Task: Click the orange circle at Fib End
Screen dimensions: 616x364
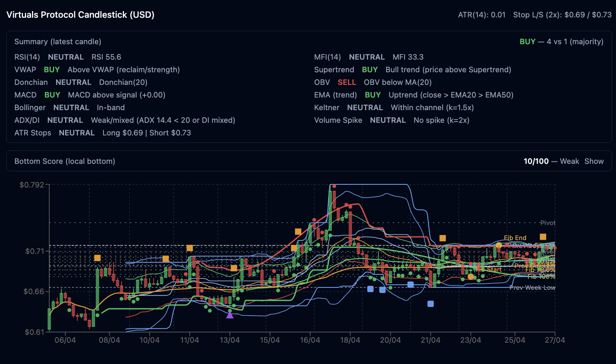Action: click(499, 245)
